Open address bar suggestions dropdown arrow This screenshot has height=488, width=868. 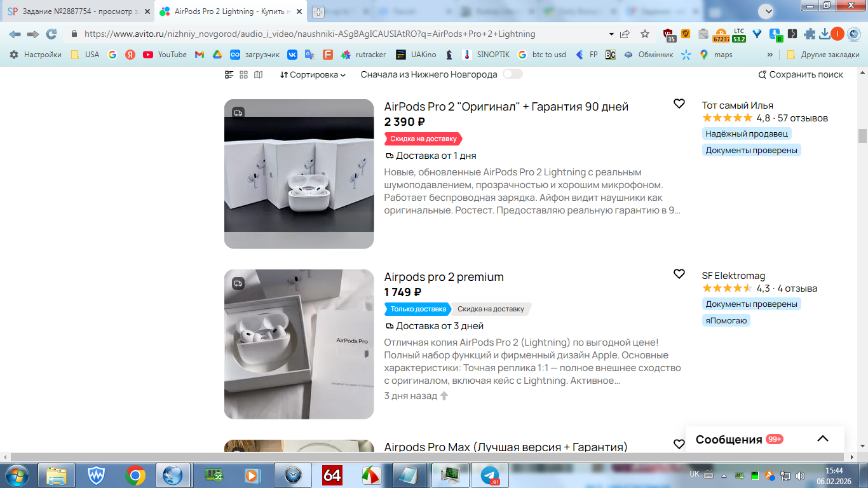[611, 34]
